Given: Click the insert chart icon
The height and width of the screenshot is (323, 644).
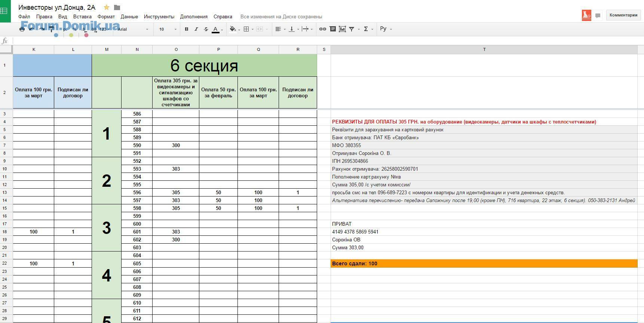Looking at the screenshot, I should pos(342,29).
